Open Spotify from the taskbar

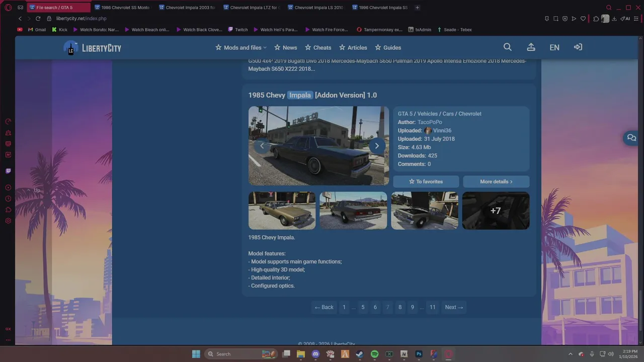pyautogui.click(x=374, y=354)
